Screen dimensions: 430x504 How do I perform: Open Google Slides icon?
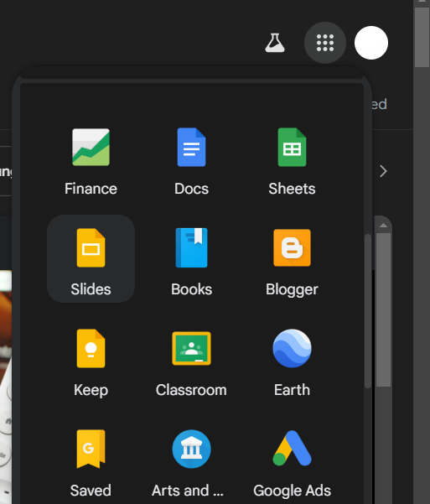(x=91, y=248)
